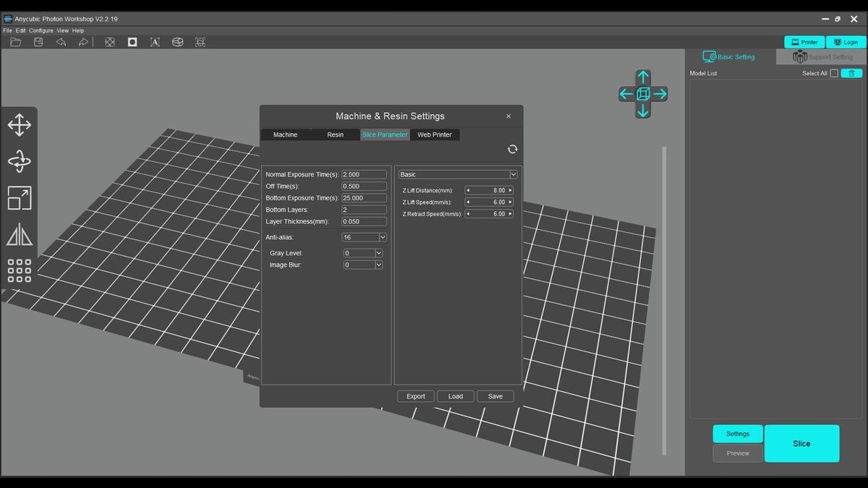Click the Login button
Screen dimensions: 868x488
(846, 42)
